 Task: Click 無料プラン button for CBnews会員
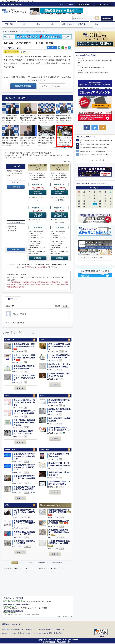tap(15, 182)
